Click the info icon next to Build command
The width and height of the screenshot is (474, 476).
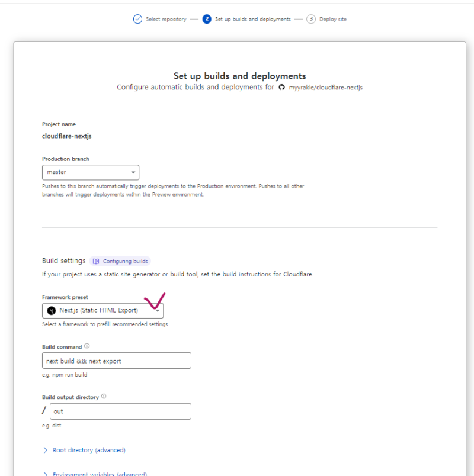click(x=87, y=346)
